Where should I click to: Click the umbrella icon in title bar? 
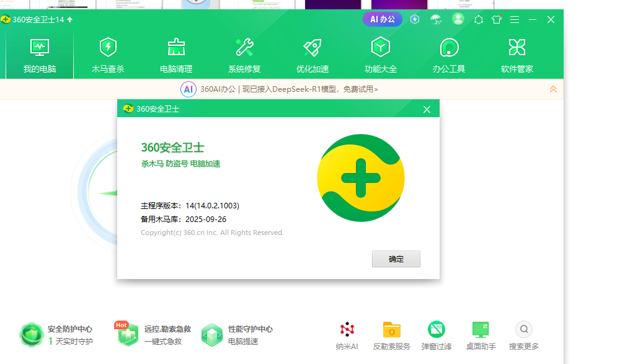click(x=435, y=19)
